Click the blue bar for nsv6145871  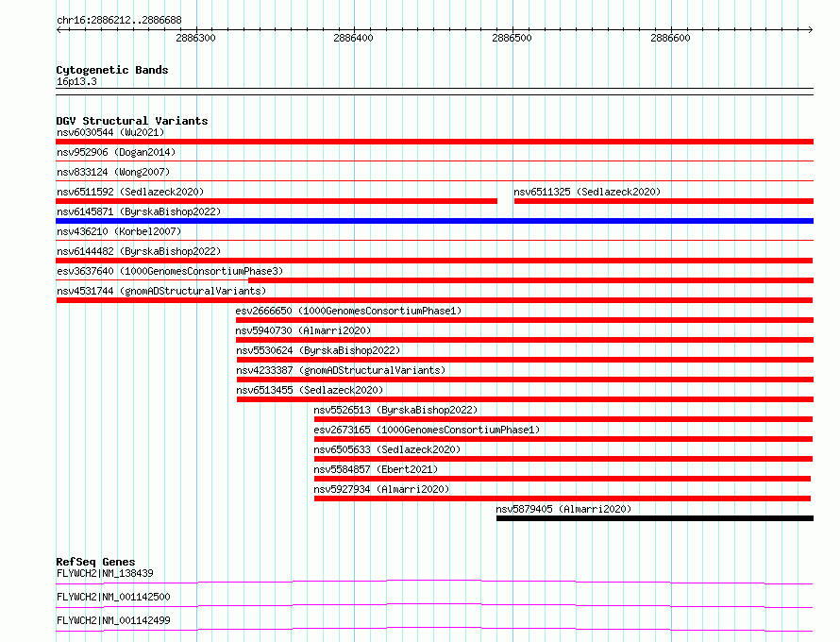click(434, 221)
